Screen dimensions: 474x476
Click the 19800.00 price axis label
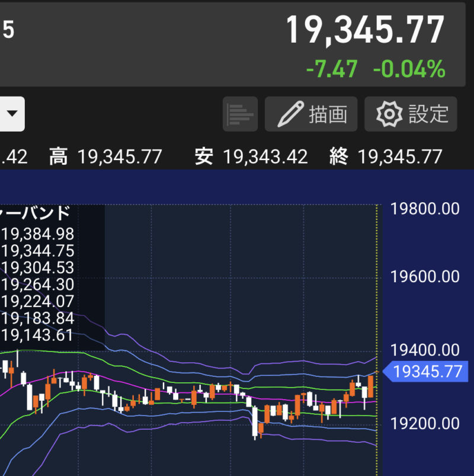(425, 209)
